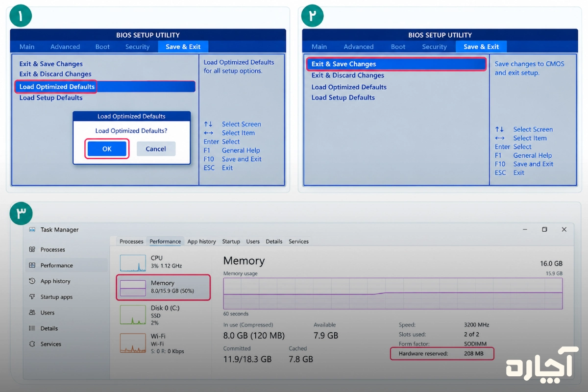Viewport: 588px width, 392px height.
Task: Select the Users people icon in sidebar
Action: click(x=32, y=313)
